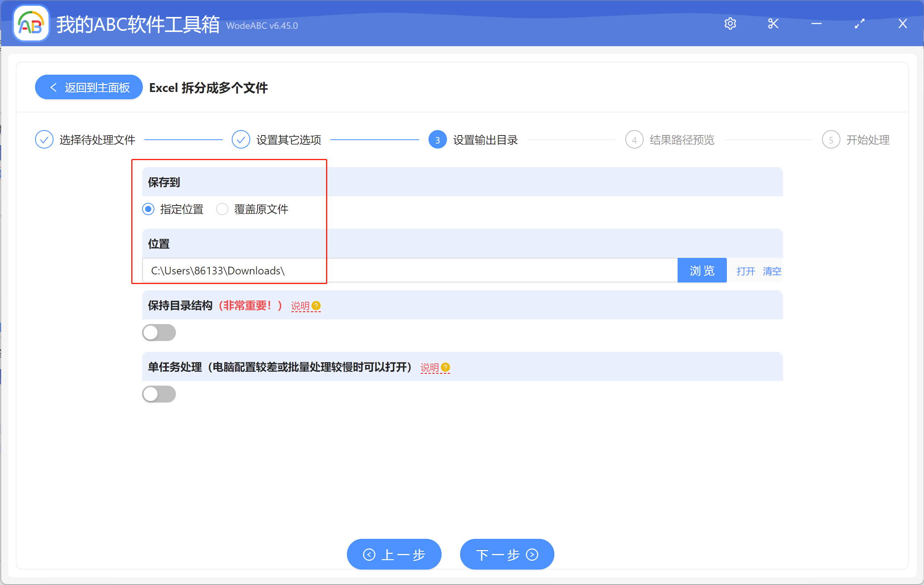Select the 覆盖原文件 radio button
The height and width of the screenshot is (585, 924).
click(x=222, y=209)
